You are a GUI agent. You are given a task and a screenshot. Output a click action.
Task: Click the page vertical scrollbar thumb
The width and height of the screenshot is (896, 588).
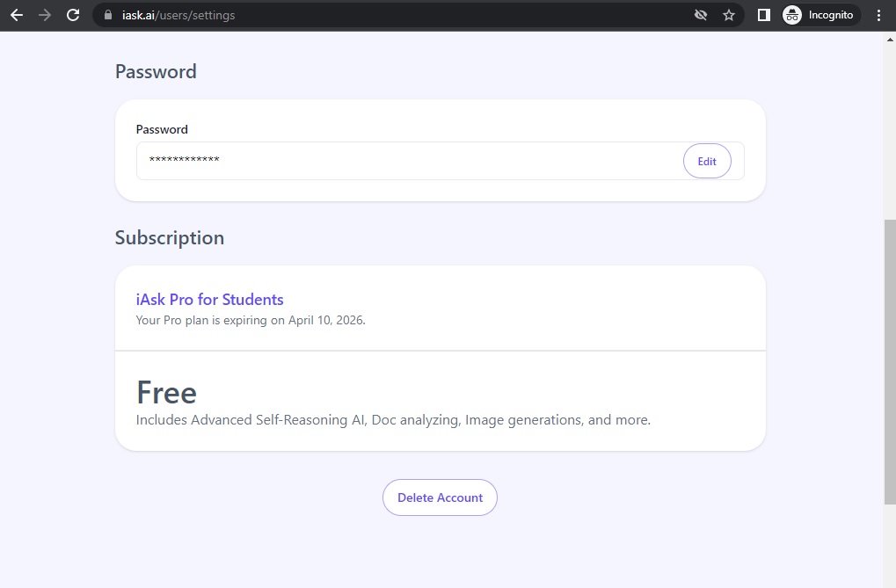(890, 362)
